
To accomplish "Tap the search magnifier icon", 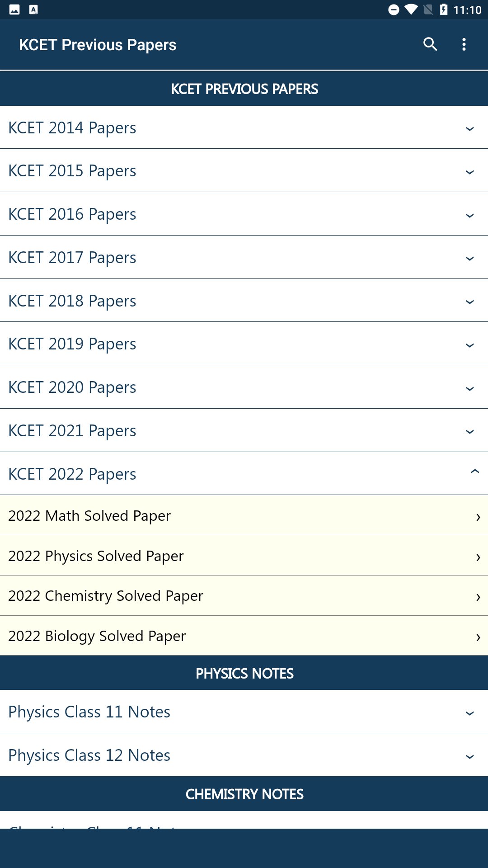I will coord(430,44).
